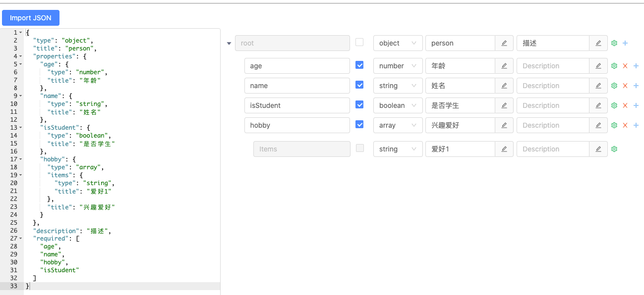Open settings gear for Items row
This screenshot has height=295, width=644.
(614, 149)
